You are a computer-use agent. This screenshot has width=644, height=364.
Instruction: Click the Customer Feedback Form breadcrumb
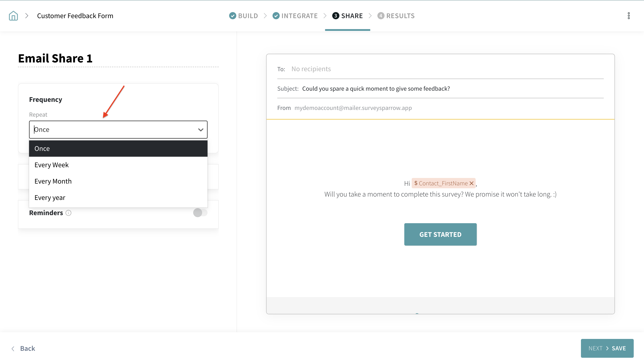pos(75,16)
